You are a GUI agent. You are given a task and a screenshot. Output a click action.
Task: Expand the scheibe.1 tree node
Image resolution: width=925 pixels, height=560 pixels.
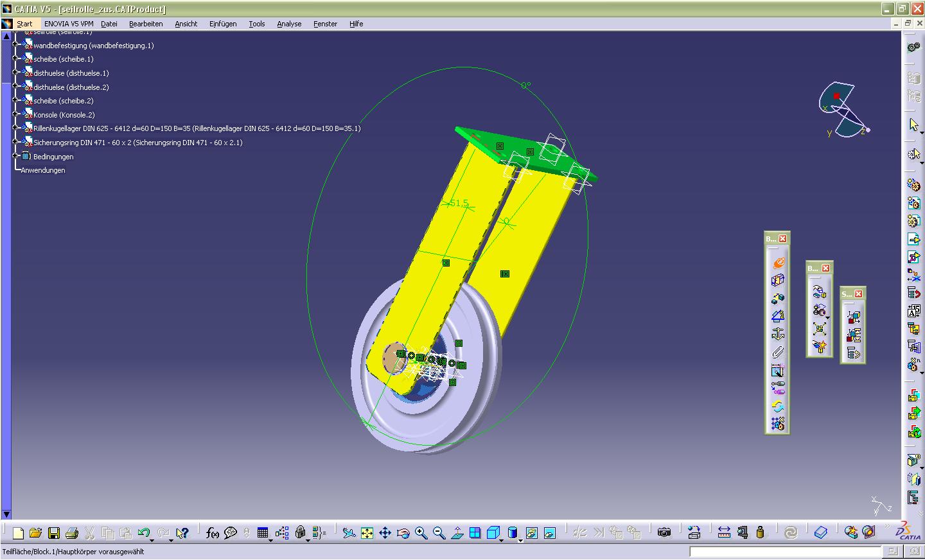(15, 58)
